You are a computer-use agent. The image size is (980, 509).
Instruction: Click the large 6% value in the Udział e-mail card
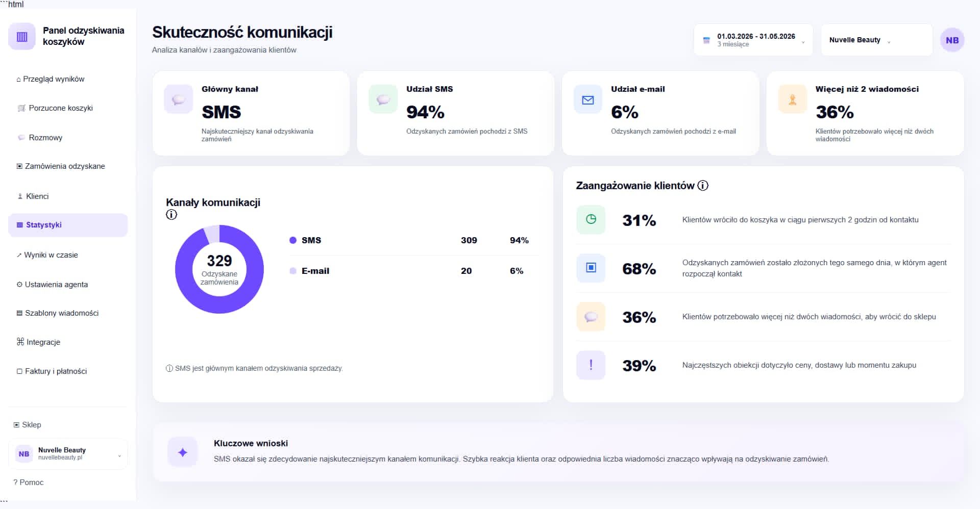(625, 112)
